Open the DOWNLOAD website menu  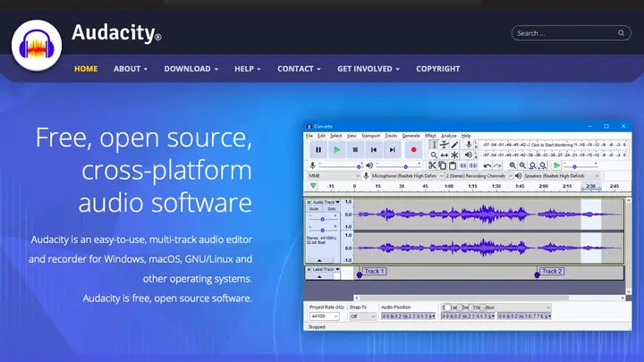pos(191,69)
